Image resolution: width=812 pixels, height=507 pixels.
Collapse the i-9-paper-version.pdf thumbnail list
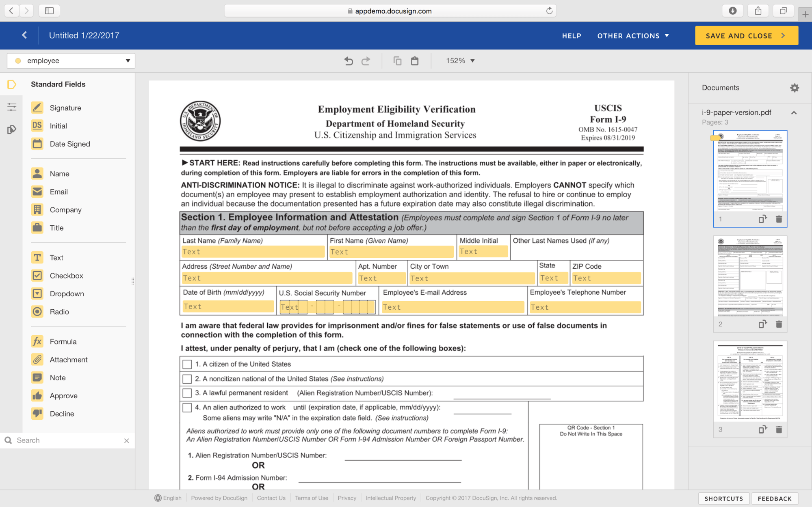794,112
